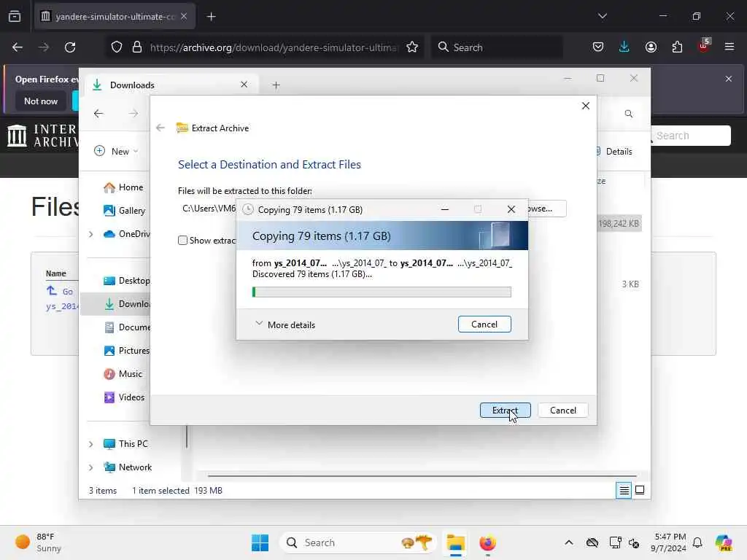Click Go to parent directory link

tap(60, 291)
